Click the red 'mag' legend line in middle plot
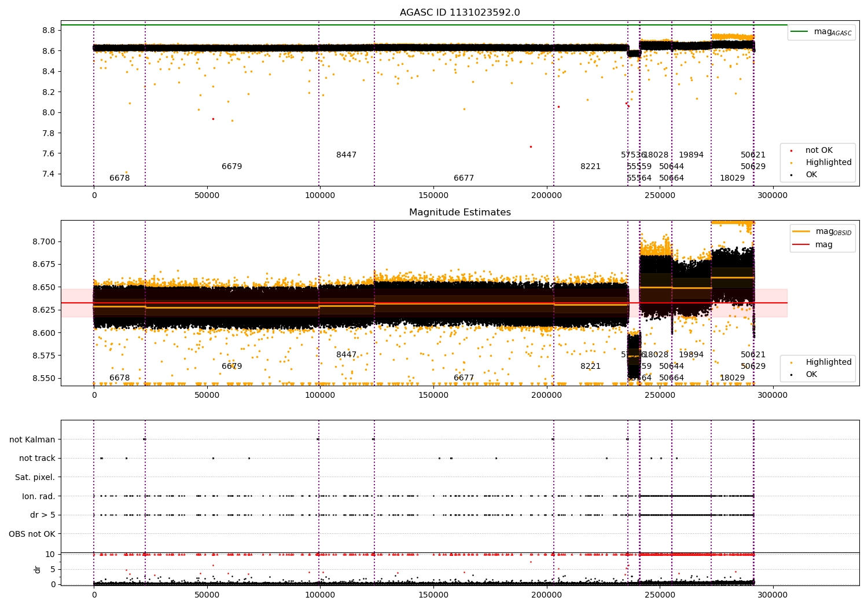868x608 pixels. tap(801, 245)
